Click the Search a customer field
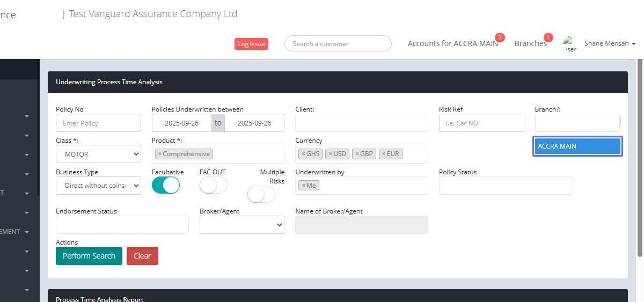The width and height of the screenshot is (644, 302). (x=338, y=44)
